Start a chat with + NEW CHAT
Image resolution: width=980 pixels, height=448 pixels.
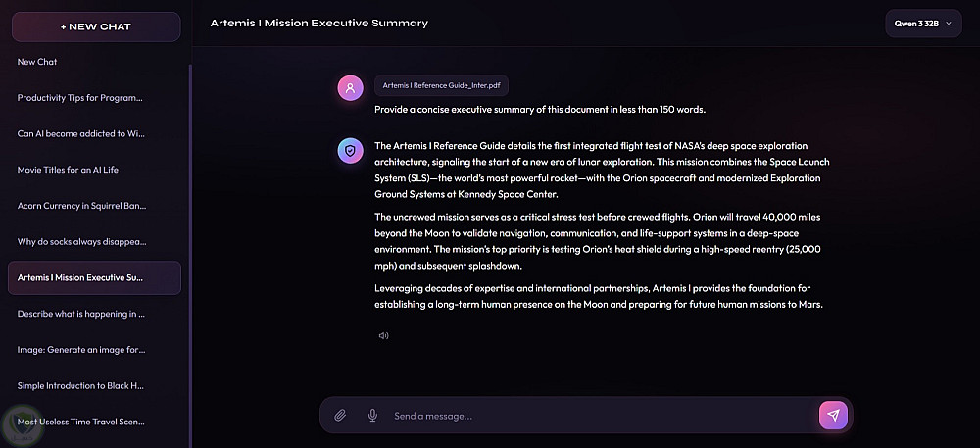point(95,26)
